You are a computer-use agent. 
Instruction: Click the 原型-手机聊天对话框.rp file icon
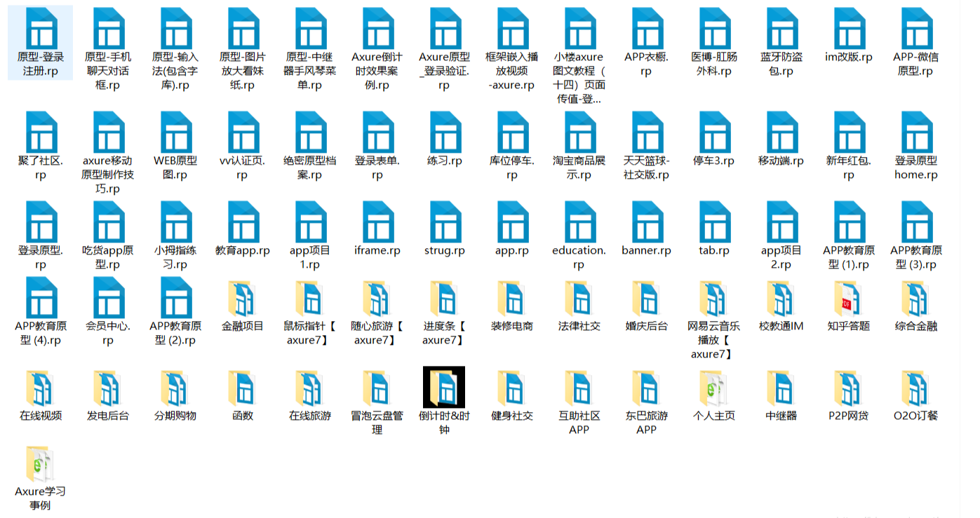109,28
